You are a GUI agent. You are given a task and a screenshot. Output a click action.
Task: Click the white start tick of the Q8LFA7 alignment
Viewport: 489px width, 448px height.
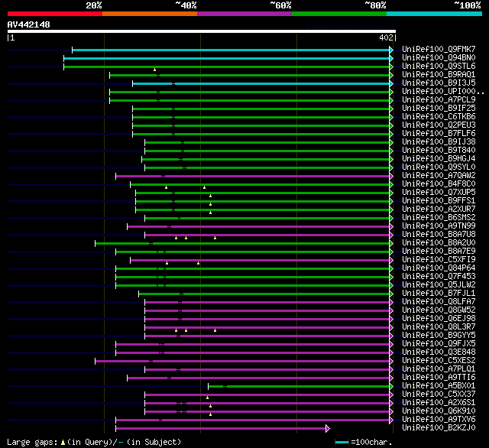144,302
